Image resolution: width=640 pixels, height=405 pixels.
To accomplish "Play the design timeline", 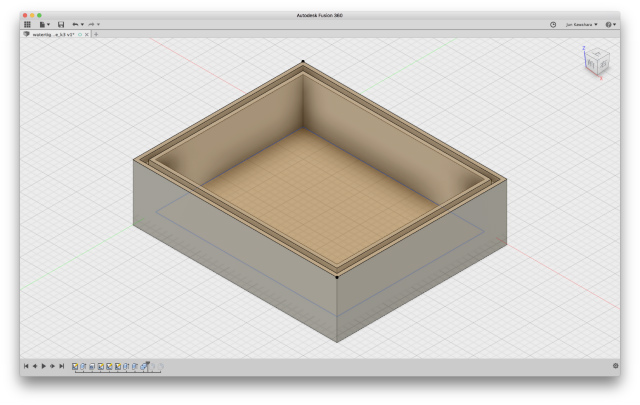I will pos(44,366).
